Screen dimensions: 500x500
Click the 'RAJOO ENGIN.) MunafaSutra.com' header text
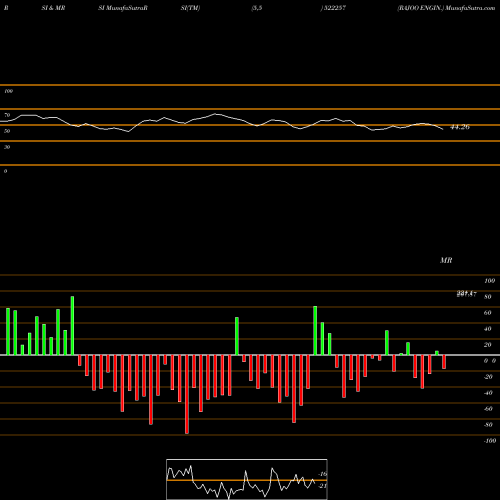click(x=446, y=8)
